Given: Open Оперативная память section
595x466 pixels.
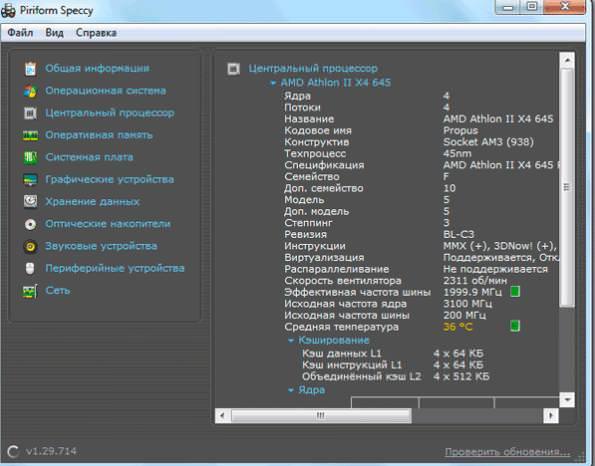Looking at the screenshot, I should coord(99,135).
